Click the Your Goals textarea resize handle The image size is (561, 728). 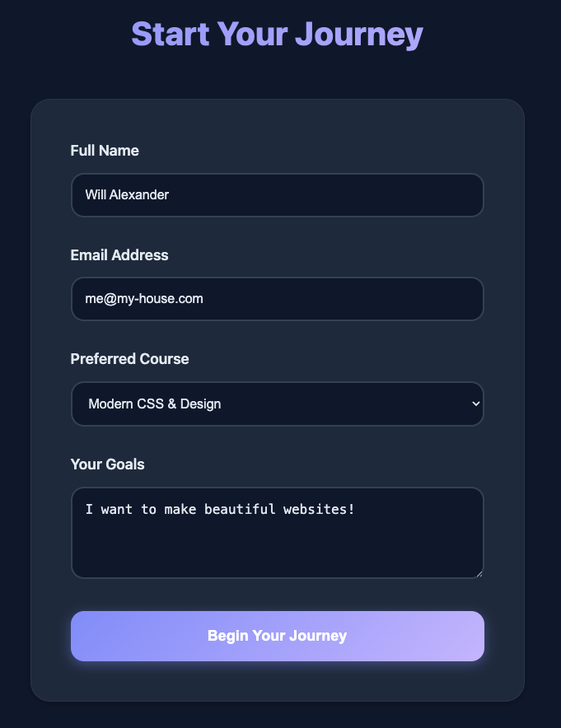(x=477, y=572)
